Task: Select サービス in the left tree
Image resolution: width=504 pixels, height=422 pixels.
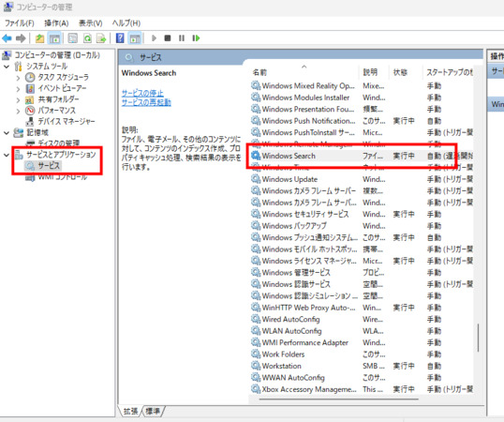Action: point(49,166)
